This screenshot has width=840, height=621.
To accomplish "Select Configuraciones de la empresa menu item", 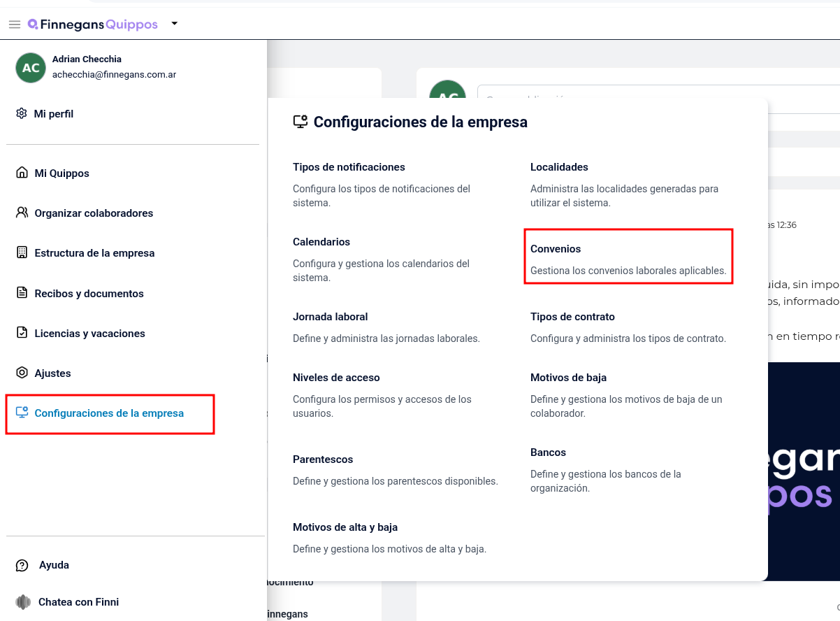I will point(110,414).
